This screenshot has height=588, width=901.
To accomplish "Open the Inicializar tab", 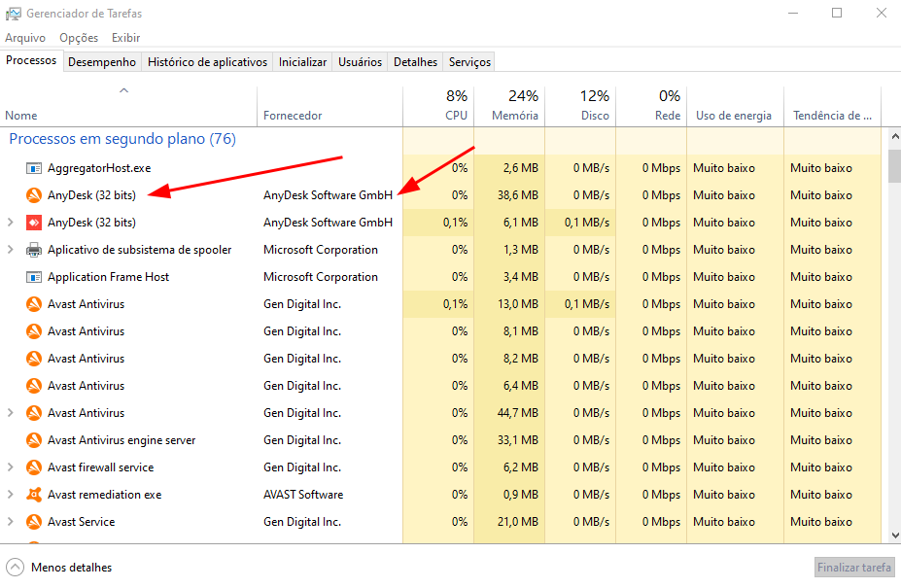I will tap(303, 61).
